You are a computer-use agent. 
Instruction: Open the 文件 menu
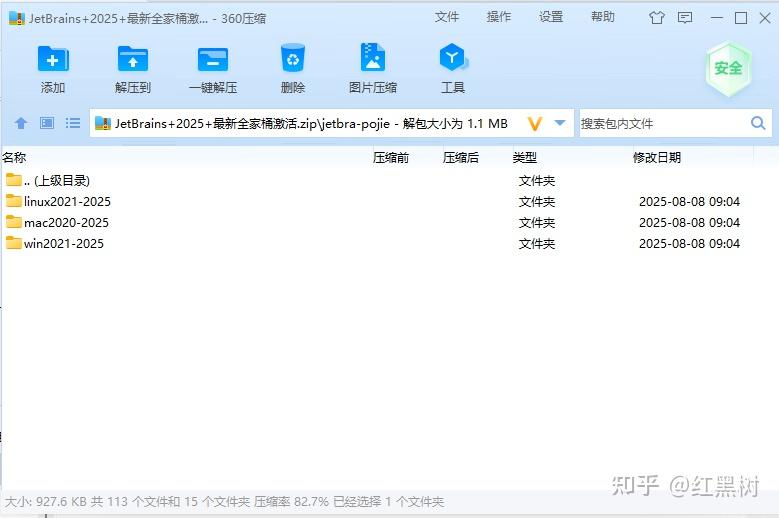click(447, 17)
